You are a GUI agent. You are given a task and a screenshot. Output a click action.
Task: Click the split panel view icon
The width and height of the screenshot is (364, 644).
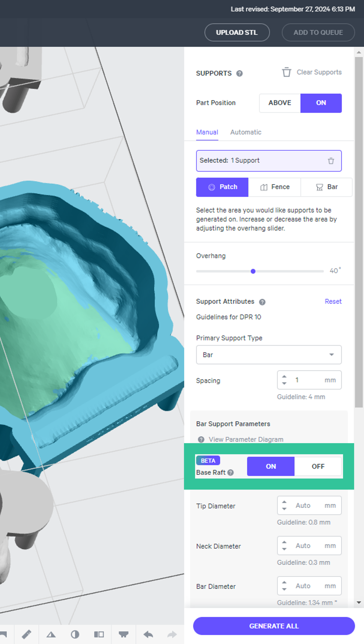pyautogui.click(x=99, y=634)
